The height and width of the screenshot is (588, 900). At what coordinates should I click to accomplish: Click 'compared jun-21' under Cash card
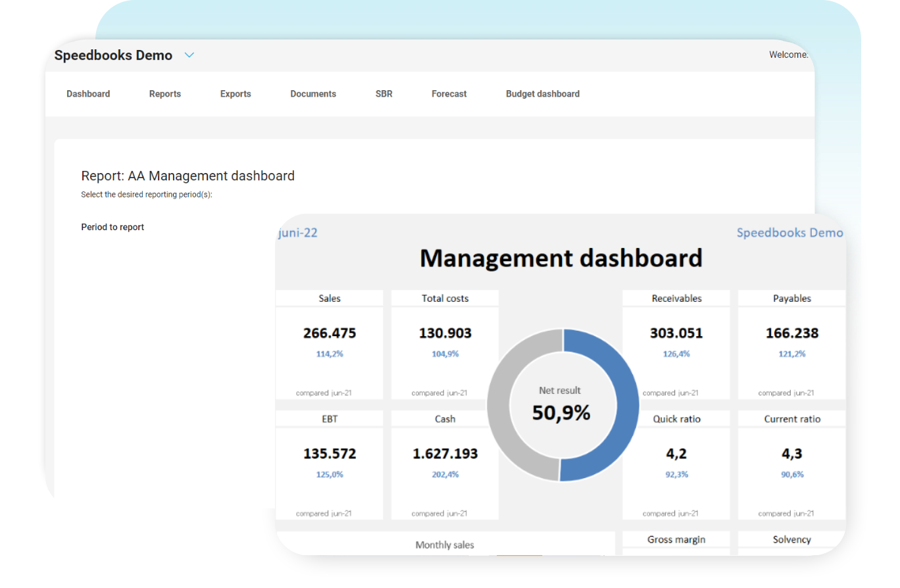pos(439,513)
